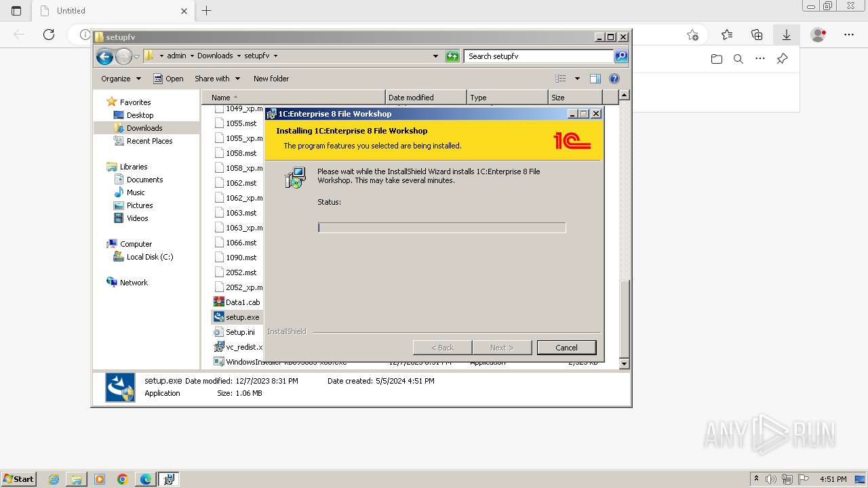
Task: Expand the address bar history dropdown
Action: click(x=435, y=56)
